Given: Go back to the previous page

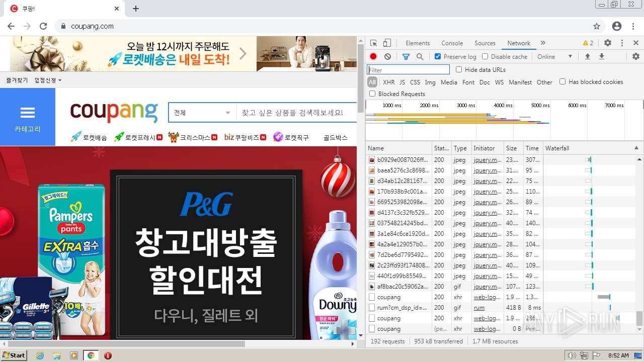Looking at the screenshot, I should (11, 26).
